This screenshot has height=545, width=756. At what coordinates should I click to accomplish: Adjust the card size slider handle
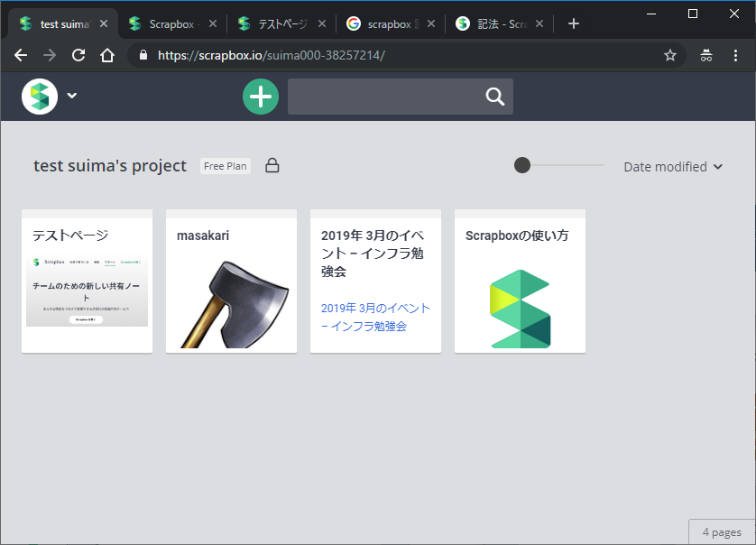(522, 165)
